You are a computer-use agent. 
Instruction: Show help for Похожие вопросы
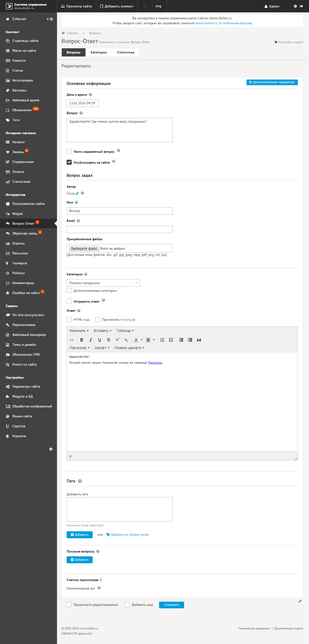(x=98, y=552)
